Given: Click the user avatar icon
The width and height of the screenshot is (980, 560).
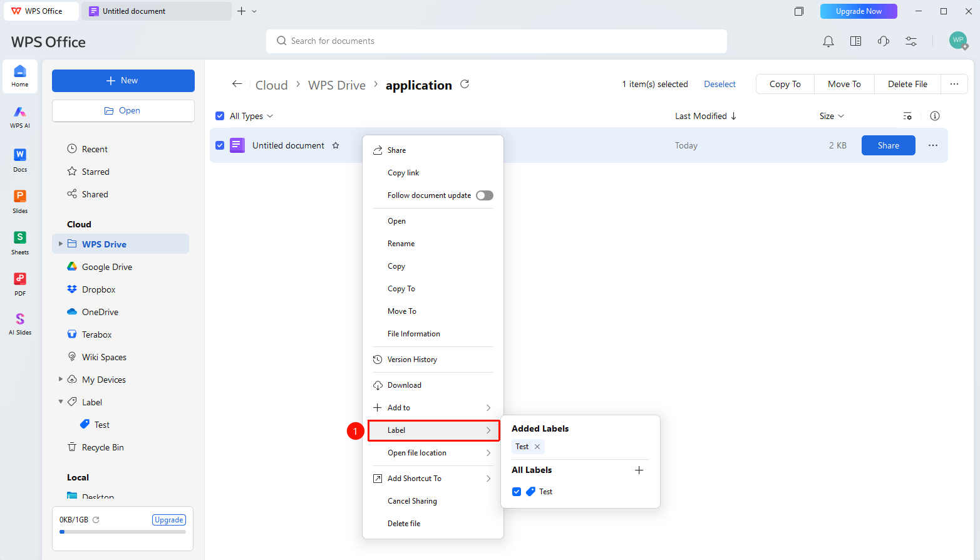Looking at the screenshot, I should pyautogui.click(x=958, y=41).
